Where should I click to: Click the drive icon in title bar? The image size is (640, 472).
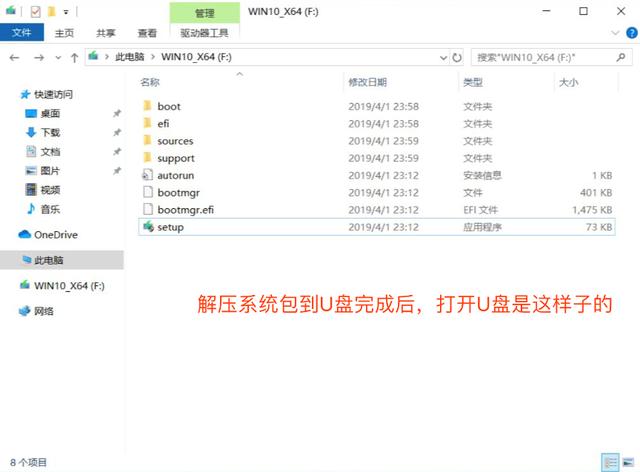[x=11, y=10]
